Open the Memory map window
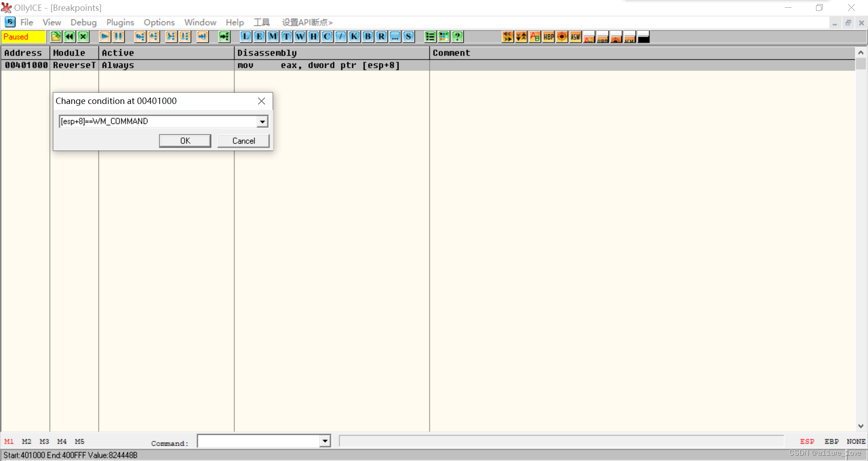The height and width of the screenshot is (461, 868). pyautogui.click(x=273, y=37)
